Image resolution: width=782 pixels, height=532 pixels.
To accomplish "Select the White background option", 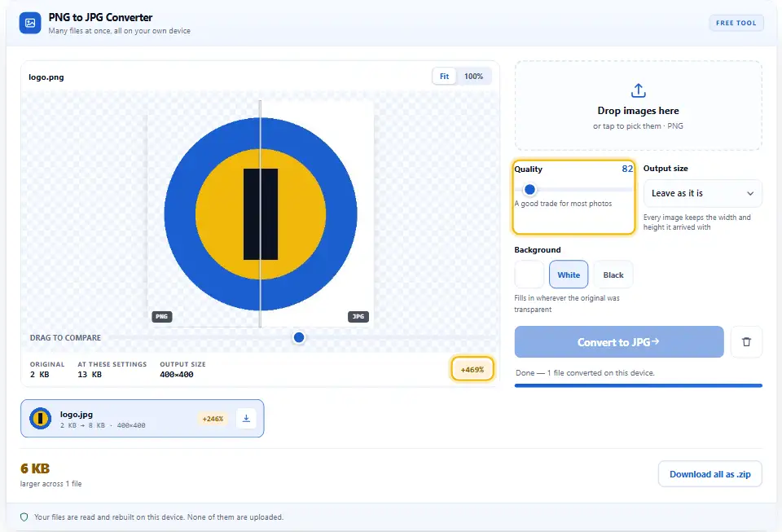I will click(569, 275).
